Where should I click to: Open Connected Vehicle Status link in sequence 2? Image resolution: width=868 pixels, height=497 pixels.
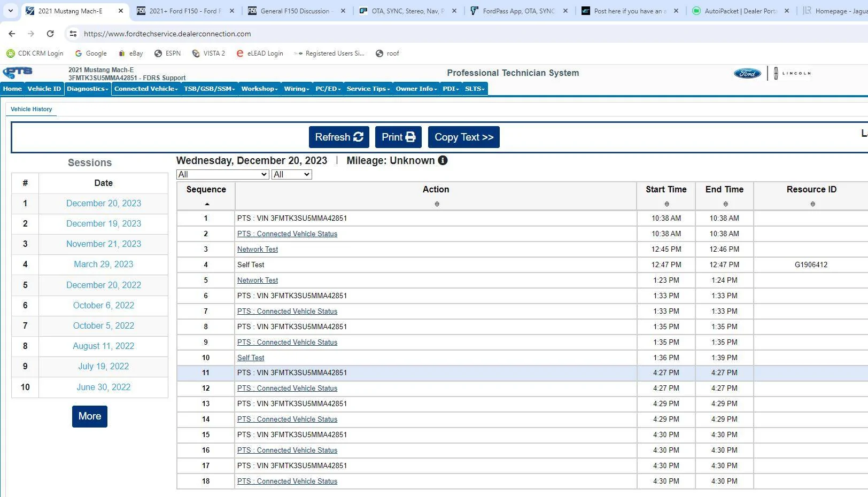pyautogui.click(x=287, y=234)
